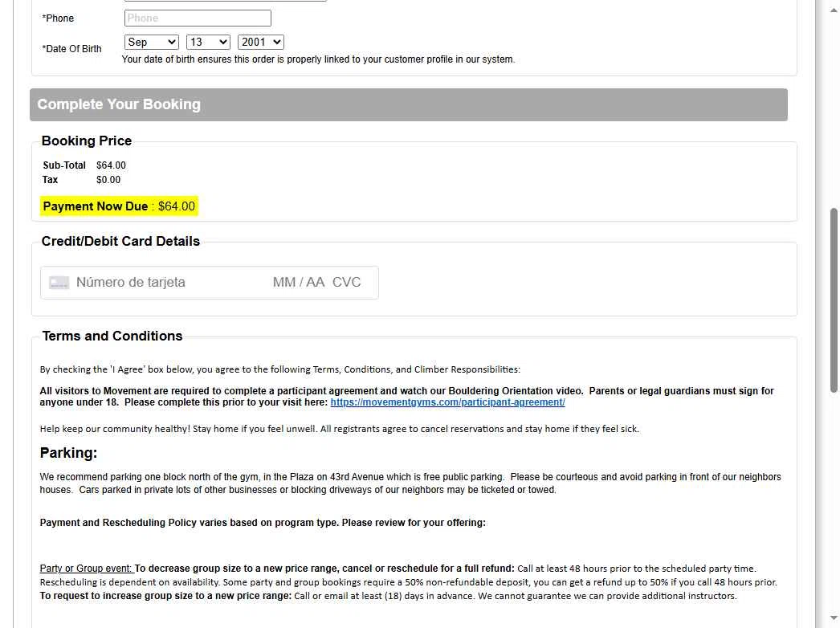
Task: Click the Complete Your Booking header
Action: (x=408, y=104)
